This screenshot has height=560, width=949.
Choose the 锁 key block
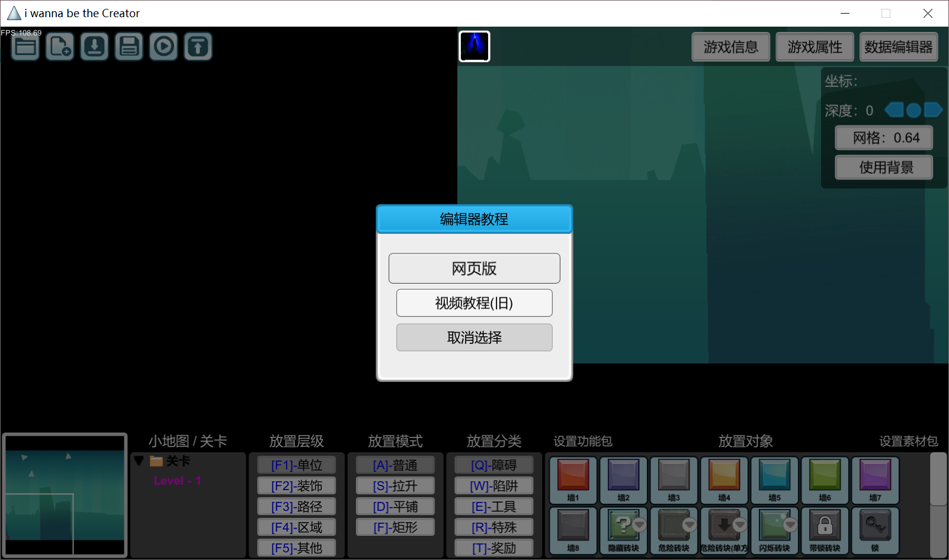pos(875,530)
